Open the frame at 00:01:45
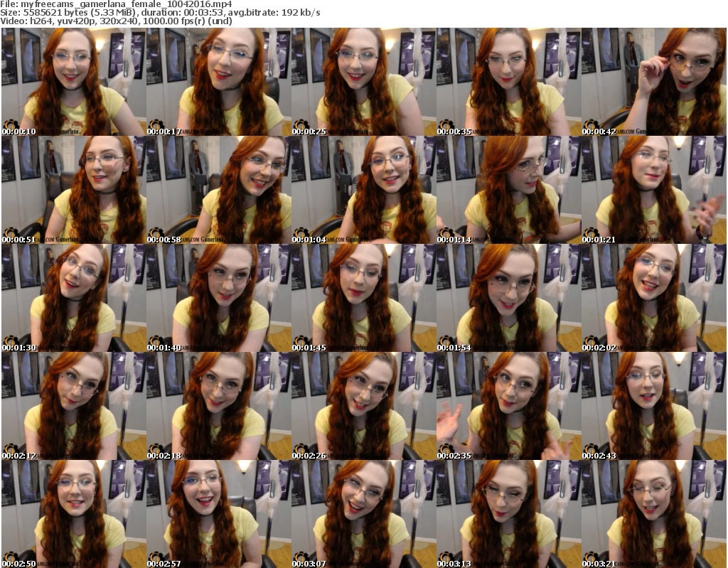Viewport: 728px width, 568px height. coord(363,298)
